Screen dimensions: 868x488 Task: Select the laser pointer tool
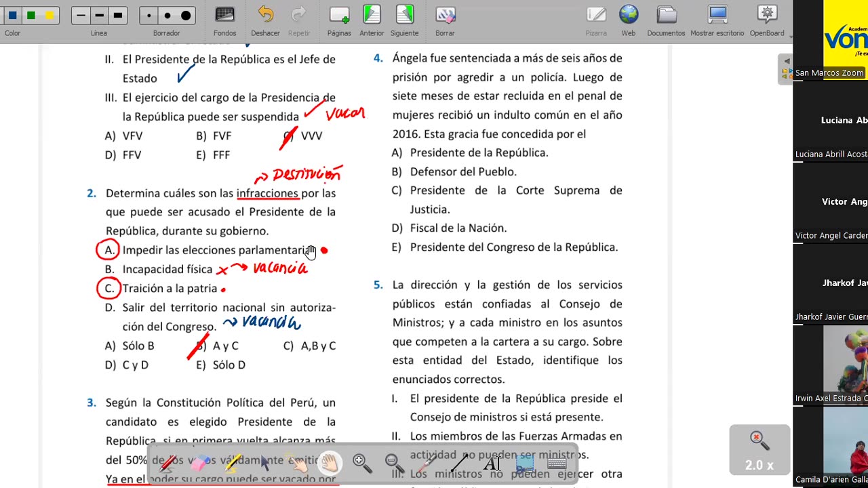427,463
